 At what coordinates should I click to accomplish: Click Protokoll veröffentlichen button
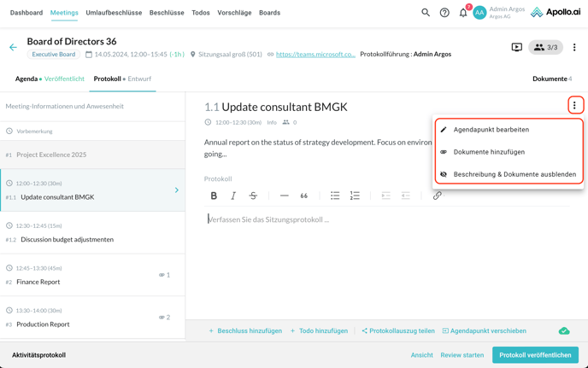click(535, 355)
